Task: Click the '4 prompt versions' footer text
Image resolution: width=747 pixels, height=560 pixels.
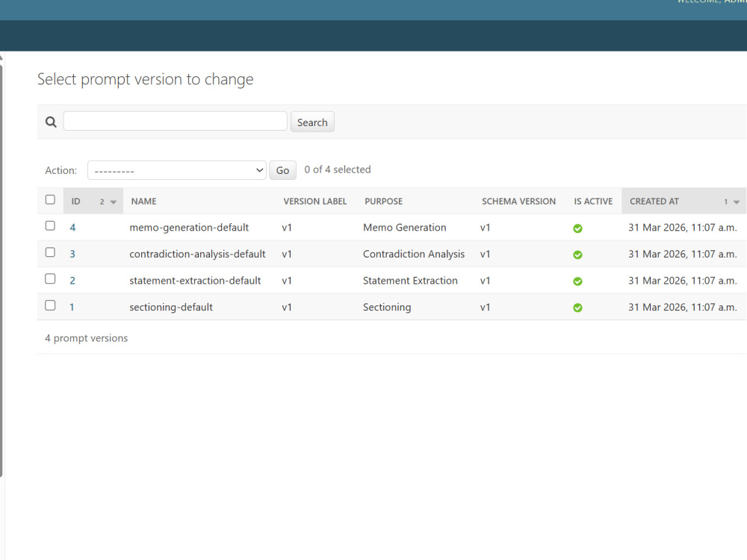Action: click(86, 338)
